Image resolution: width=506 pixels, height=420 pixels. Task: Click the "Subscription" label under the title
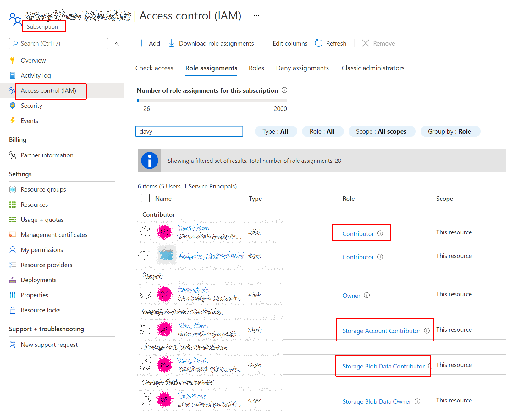click(x=42, y=27)
